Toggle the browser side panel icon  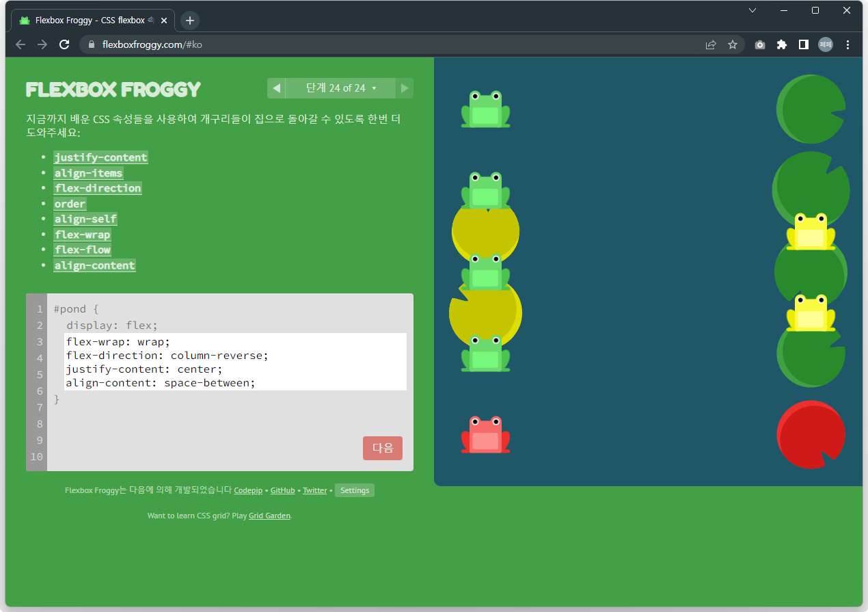coord(804,44)
